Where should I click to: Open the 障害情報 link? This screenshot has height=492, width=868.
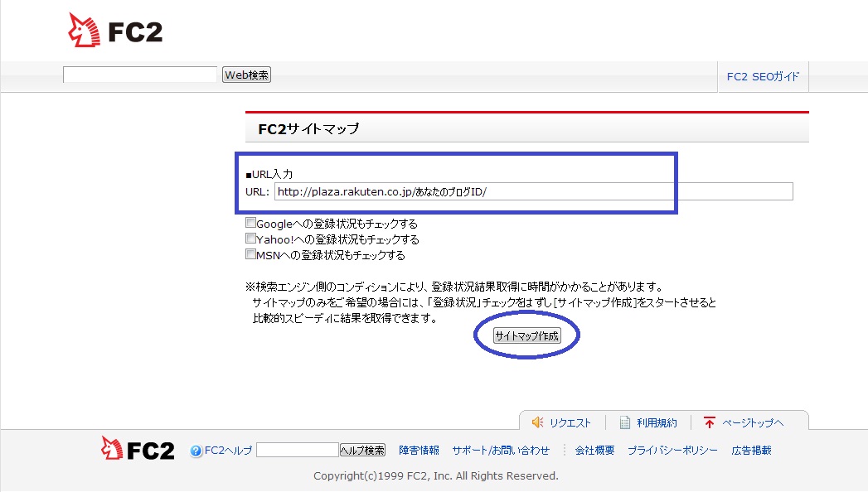coord(419,450)
